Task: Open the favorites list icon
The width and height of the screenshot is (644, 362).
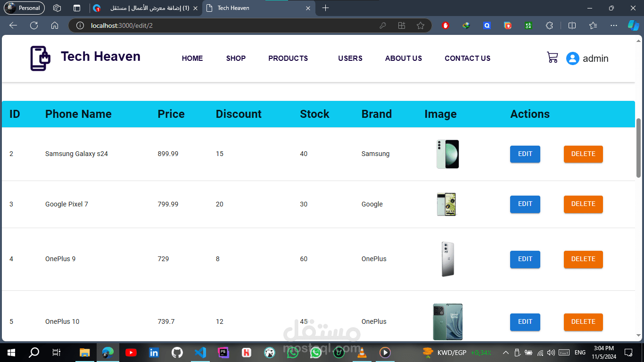Action: (593, 25)
